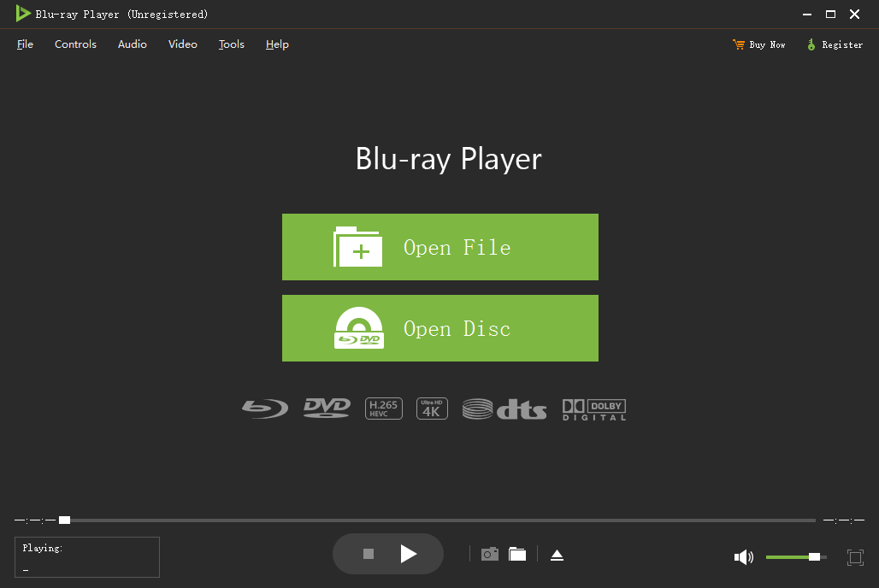The image size is (879, 588).
Task: Click the volume slider handle
Action: tap(815, 556)
